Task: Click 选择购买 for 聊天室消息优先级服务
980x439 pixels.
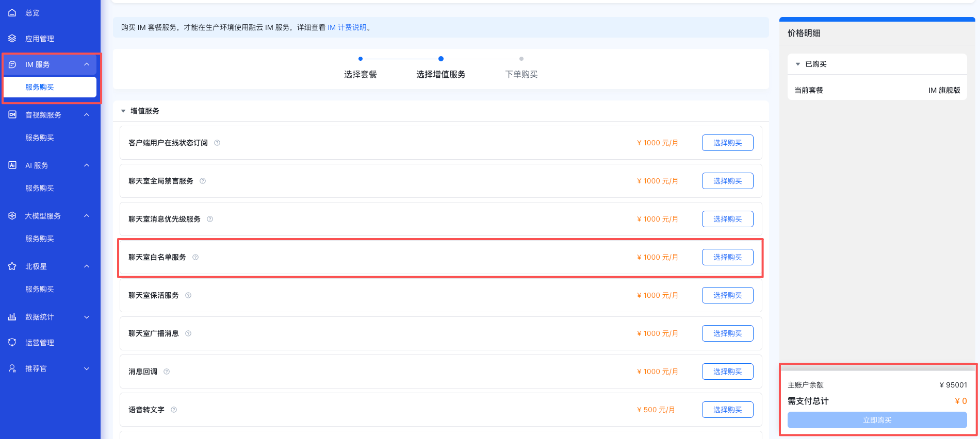Action: pos(727,219)
